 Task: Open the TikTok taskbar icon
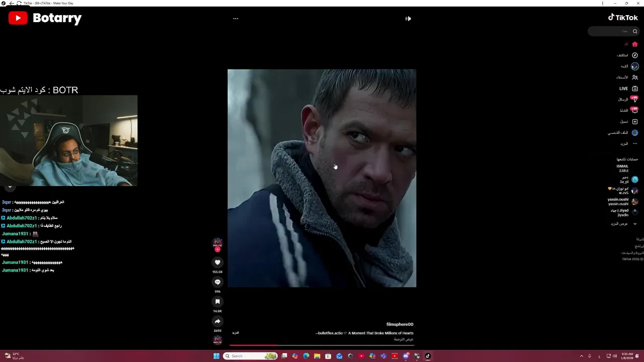(428, 356)
